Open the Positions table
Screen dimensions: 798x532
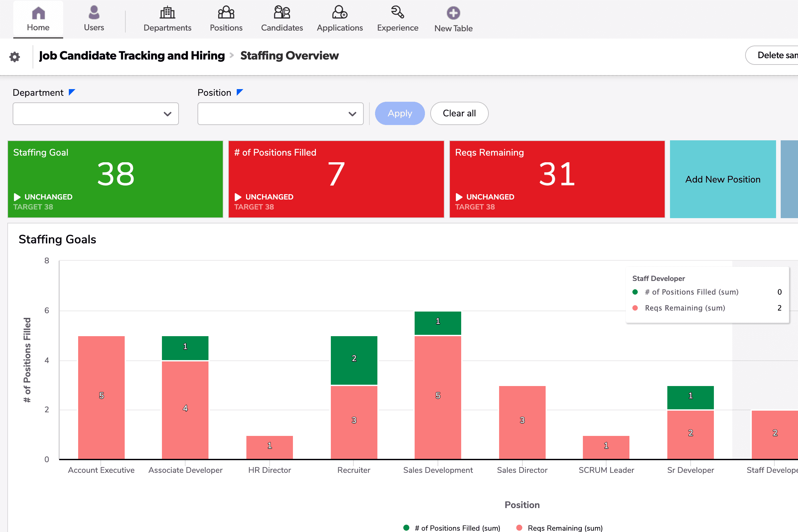(226, 19)
